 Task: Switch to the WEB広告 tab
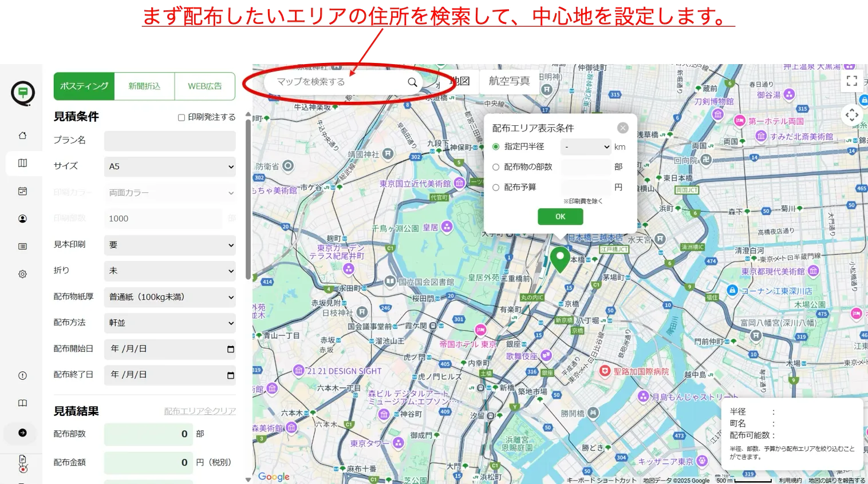pos(205,86)
